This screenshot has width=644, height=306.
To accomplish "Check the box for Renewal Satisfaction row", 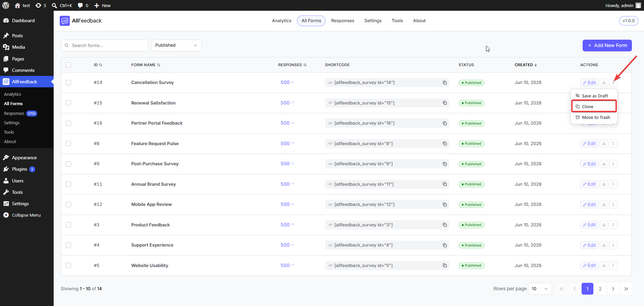I will pyautogui.click(x=68, y=103).
